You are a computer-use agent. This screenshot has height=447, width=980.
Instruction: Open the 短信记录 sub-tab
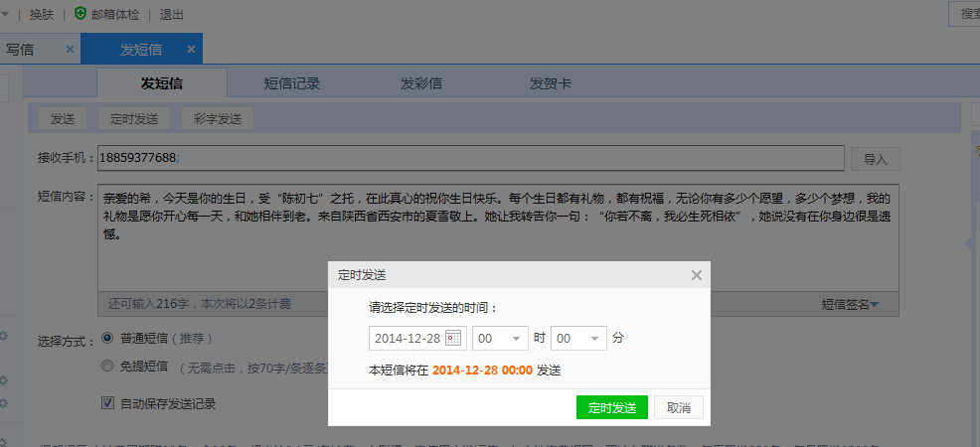[292, 83]
